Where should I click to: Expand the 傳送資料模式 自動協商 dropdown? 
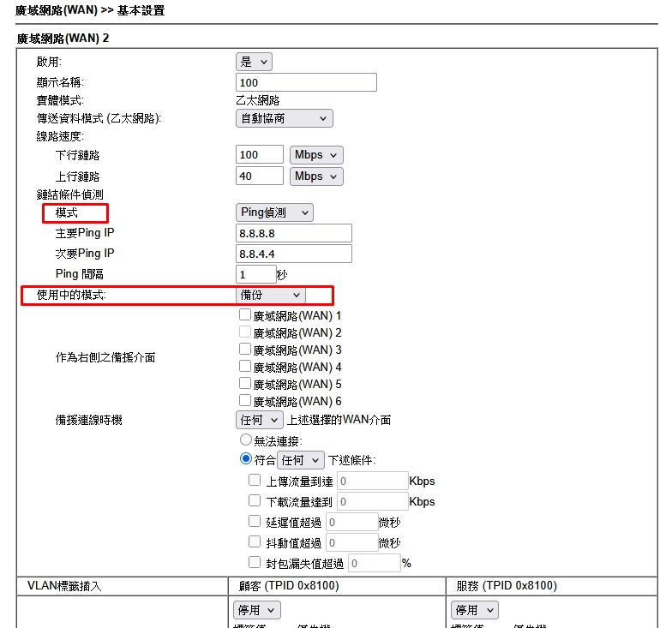click(284, 118)
